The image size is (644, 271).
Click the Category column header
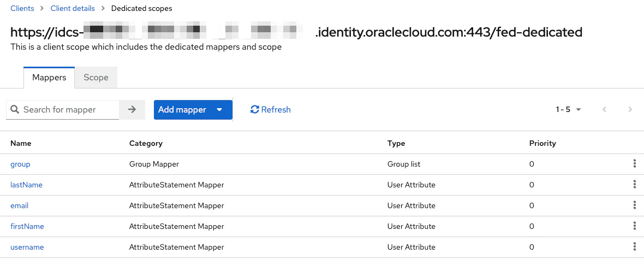click(x=146, y=143)
